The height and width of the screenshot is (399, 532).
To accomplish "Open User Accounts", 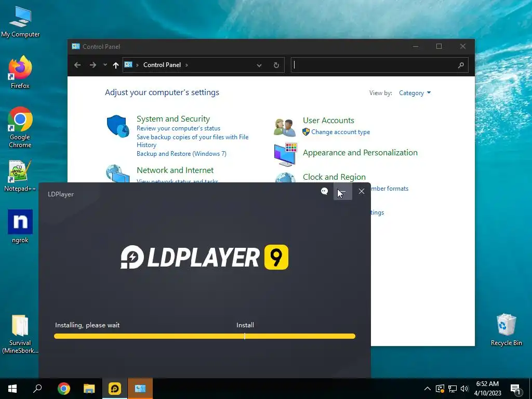I will pyautogui.click(x=328, y=121).
